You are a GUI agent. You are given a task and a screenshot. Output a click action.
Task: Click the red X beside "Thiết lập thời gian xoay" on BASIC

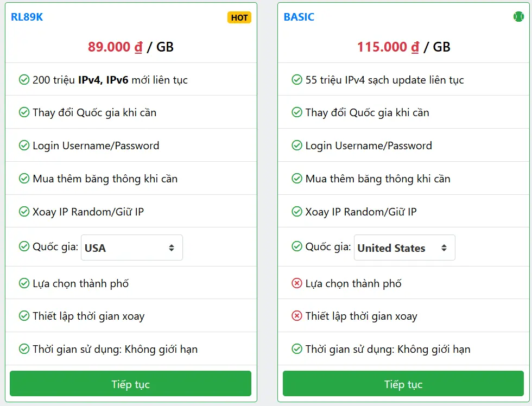tap(297, 315)
